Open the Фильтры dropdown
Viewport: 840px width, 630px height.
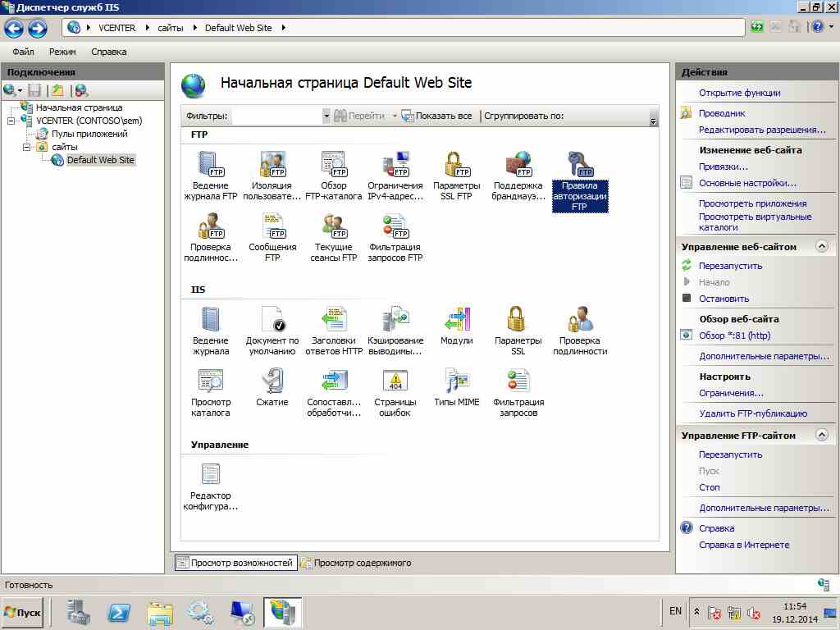[326, 116]
